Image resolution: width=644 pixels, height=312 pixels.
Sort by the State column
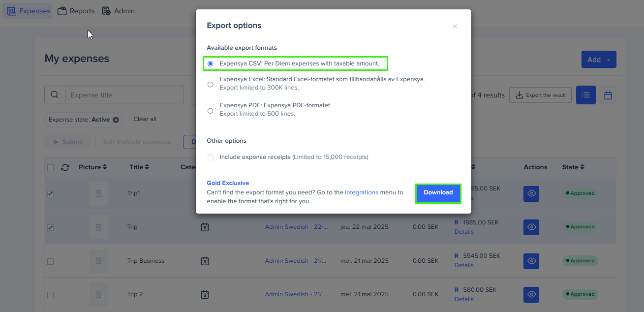[573, 167]
